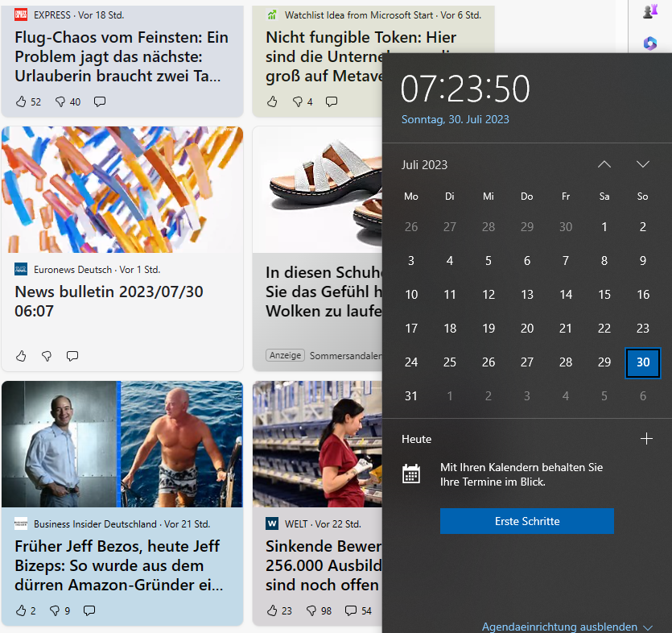Select the highlighted day 30 in calendar
The image size is (672, 633).
[x=643, y=362]
